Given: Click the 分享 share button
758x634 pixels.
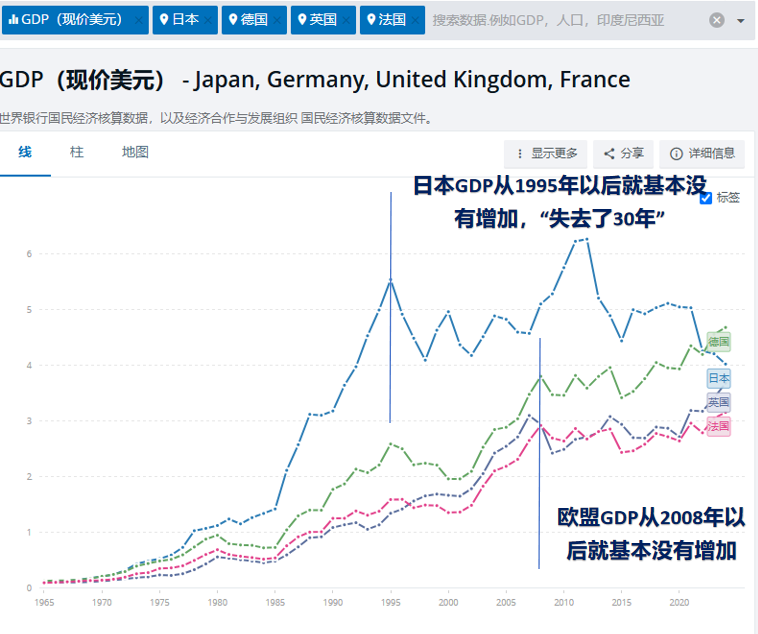Looking at the screenshot, I should tap(622, 153).
